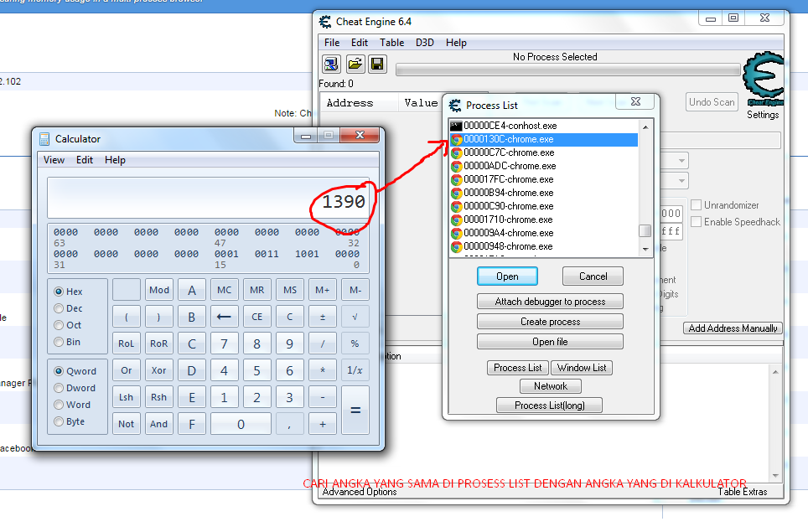Select 000017FC-chrome.exe in process list
Image resolution: width=808 pixels, height=532 pixels.
[x=544, y=180]
